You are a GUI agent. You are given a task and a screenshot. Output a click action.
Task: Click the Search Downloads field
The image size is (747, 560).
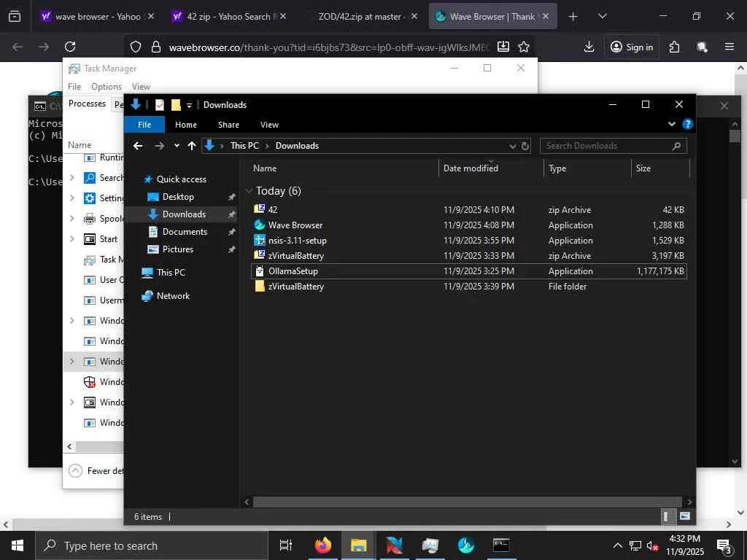tap(613, 146)
